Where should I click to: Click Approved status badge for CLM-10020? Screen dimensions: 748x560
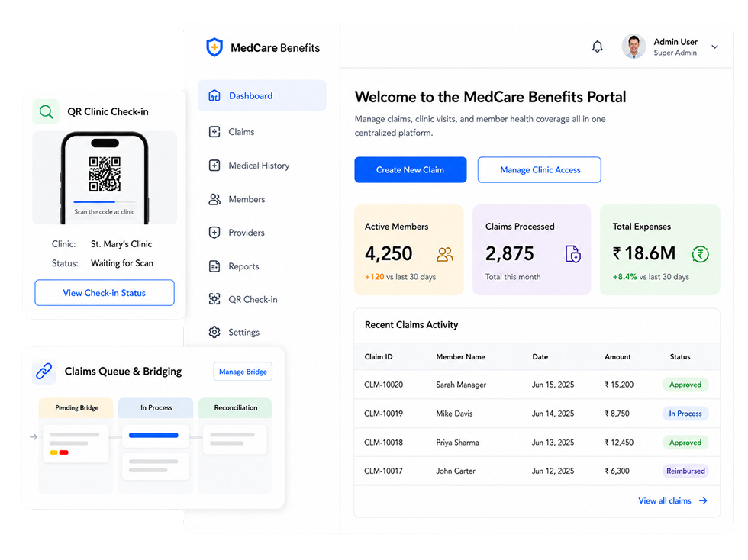[x=685, y=385]
